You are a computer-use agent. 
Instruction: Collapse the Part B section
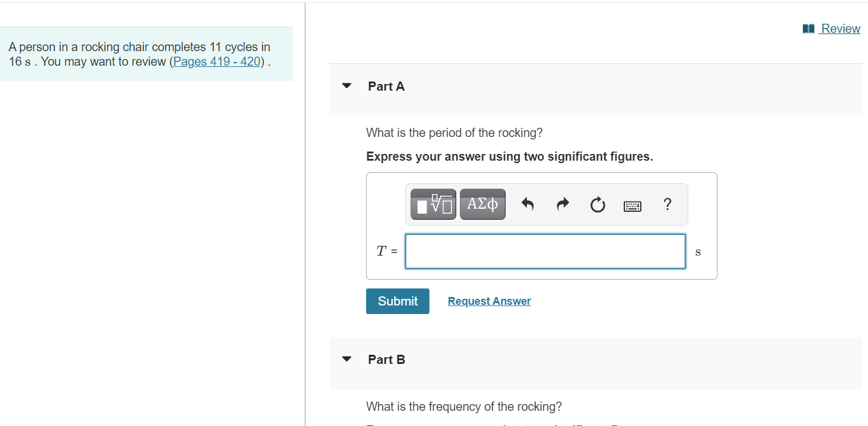[x=347, y=359]
